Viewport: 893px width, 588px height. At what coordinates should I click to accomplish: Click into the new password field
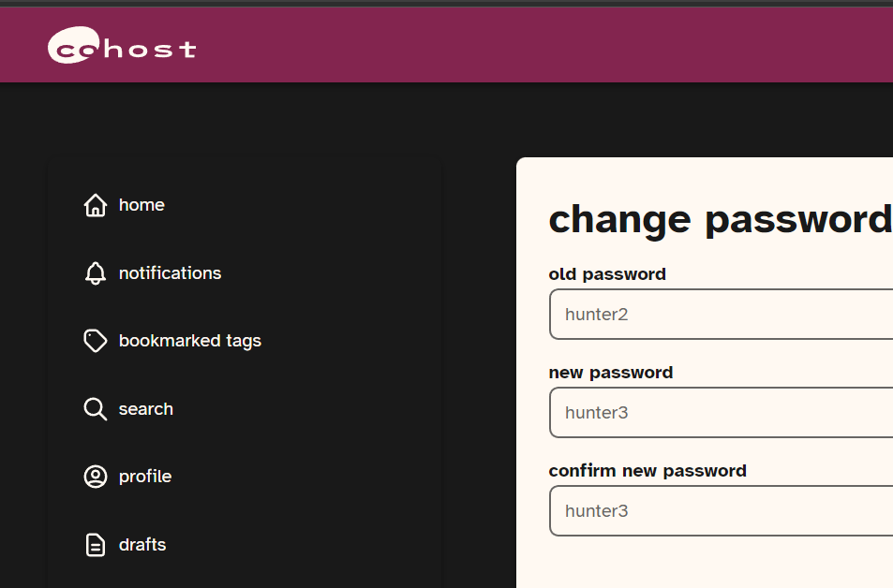pyautogui.click(x=722, y=413)
